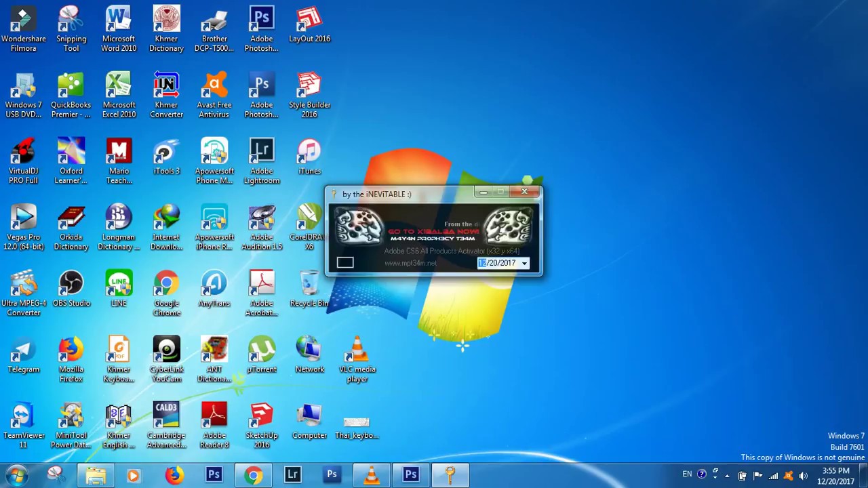Select the Network desktop icon
Image resolution: width=868 pixels, height=488 pixels.
tap(309, 356)
